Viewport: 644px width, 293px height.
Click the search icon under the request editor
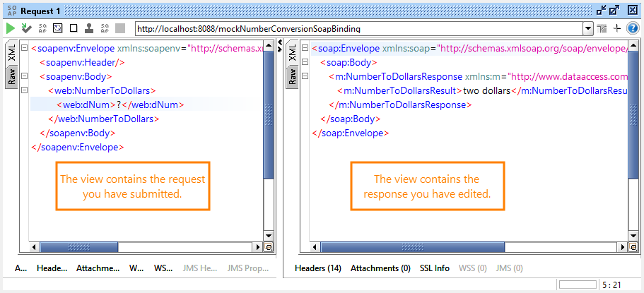pos(269,247)
